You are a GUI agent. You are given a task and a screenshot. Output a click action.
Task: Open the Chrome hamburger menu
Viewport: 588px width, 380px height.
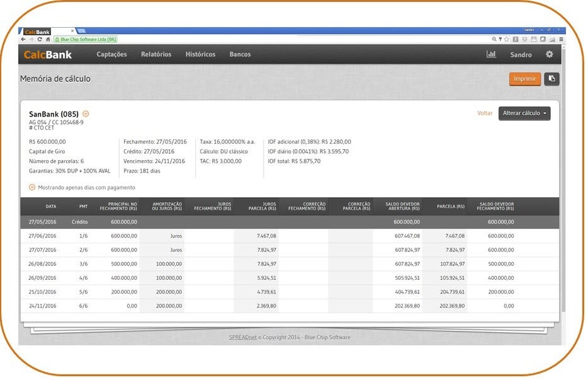tap(561, 39)
